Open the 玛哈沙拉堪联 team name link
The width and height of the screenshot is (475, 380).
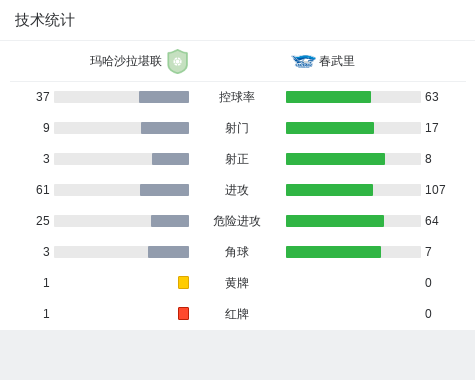click(x=126, y=61)
